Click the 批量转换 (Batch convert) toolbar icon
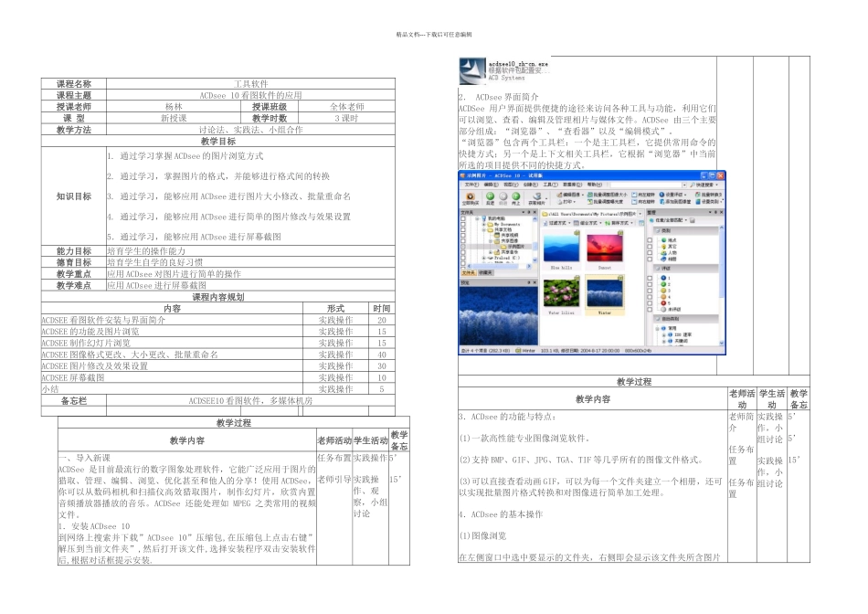The width and height of the screenshot is (868, 614). tap(698, 195)
